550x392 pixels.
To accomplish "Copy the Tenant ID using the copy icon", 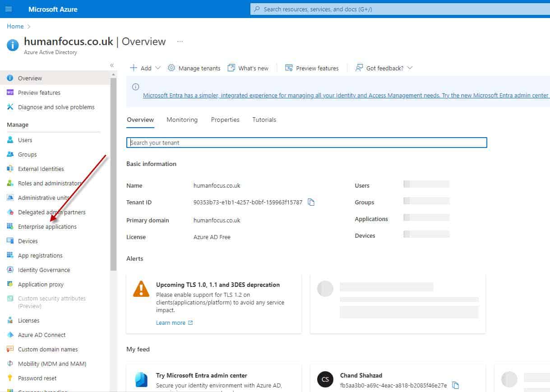I will [311, 202].
